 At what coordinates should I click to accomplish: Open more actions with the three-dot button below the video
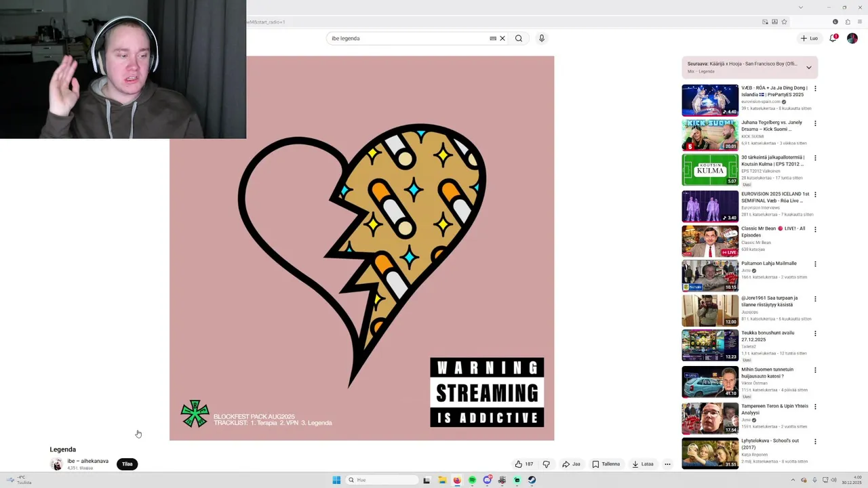[x=667, y=464]
